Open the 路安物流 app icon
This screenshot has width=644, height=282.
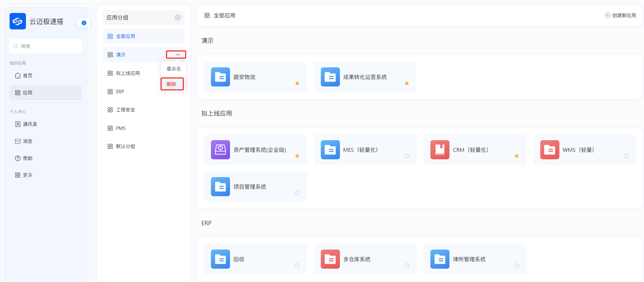[220, 77]
